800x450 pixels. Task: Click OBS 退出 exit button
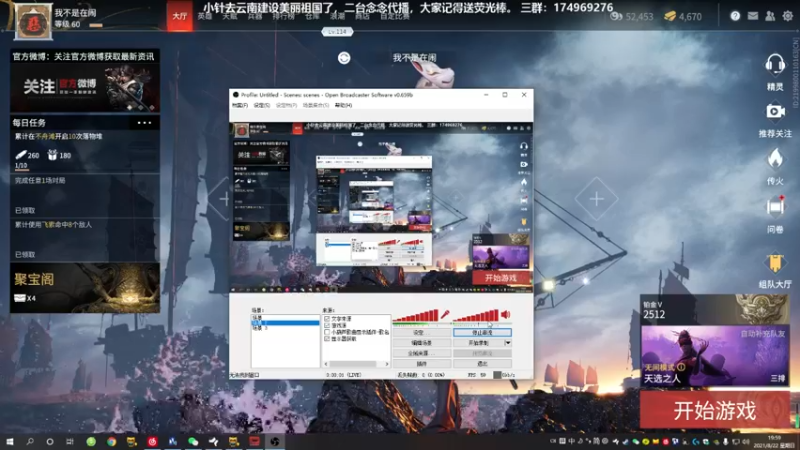482,364
